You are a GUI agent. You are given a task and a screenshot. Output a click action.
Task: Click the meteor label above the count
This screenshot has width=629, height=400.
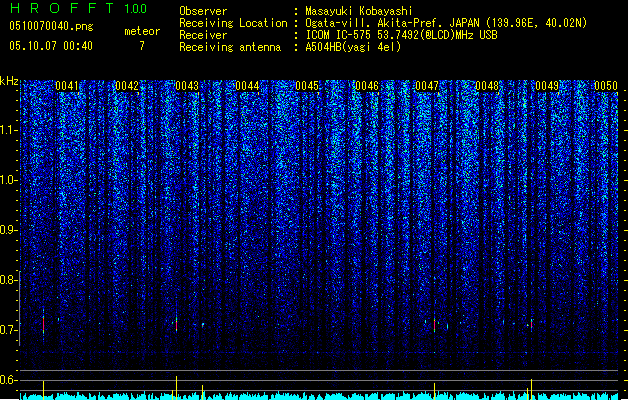point(142,31)
